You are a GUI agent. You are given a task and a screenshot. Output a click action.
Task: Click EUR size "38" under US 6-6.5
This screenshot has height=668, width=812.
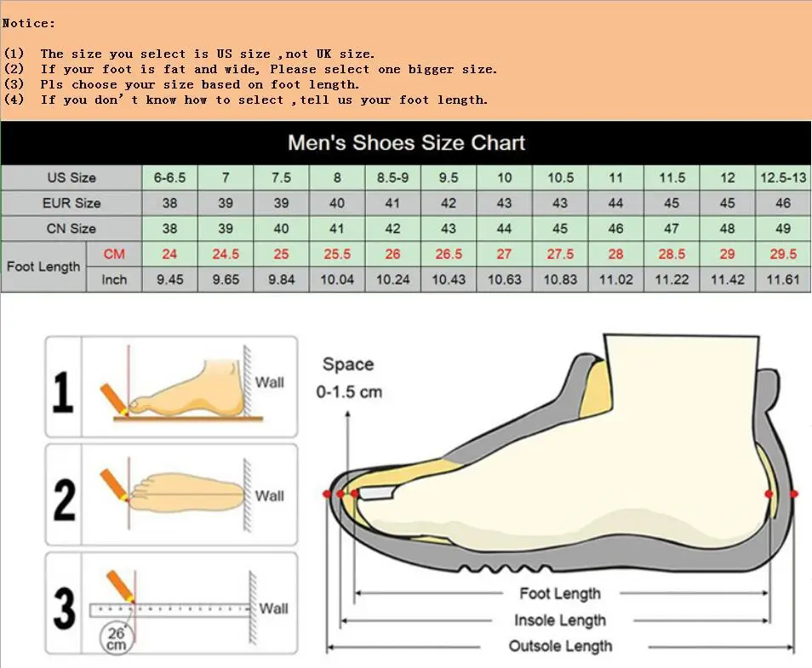tap(170, 203)
